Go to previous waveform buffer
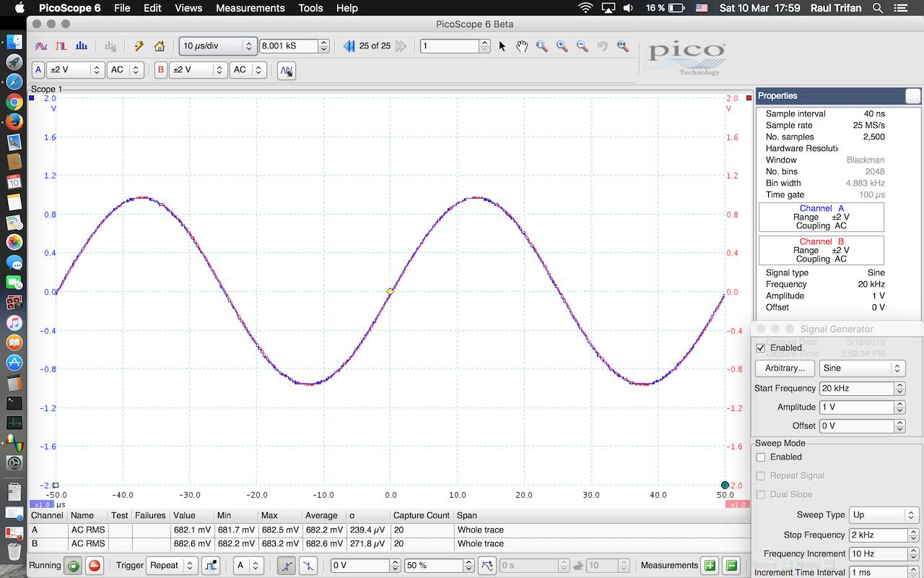Viewport: 924px width, 578px height. point(349,46)
